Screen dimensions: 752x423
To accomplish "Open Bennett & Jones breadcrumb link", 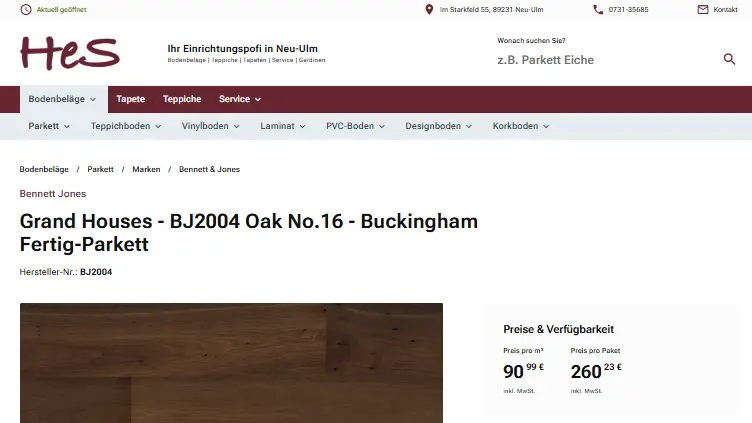I will pyautogui.click(x=209, y=169).
